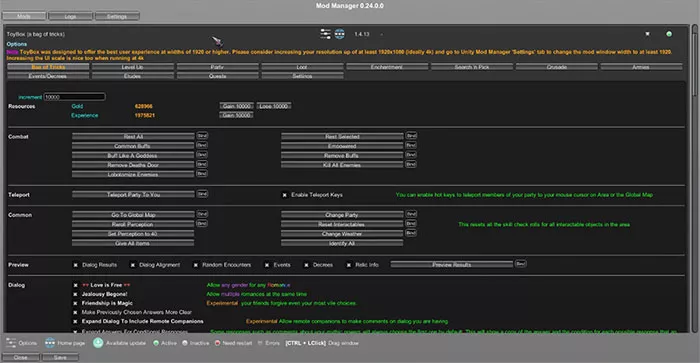Click the Inactive legend dot

(x=185, y=343)
